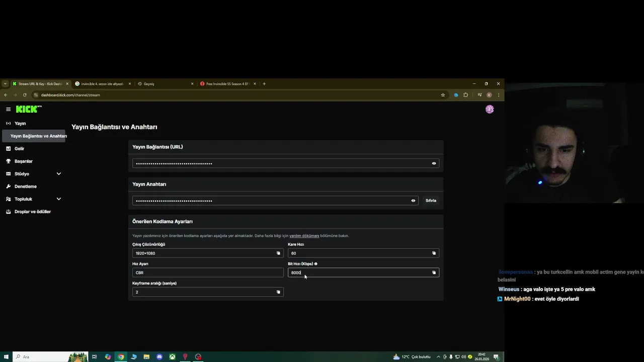Viewport: 644px width, 362px height.
Task: Expand the Stüdyo section chevron
Action: (x=58, y=174)
